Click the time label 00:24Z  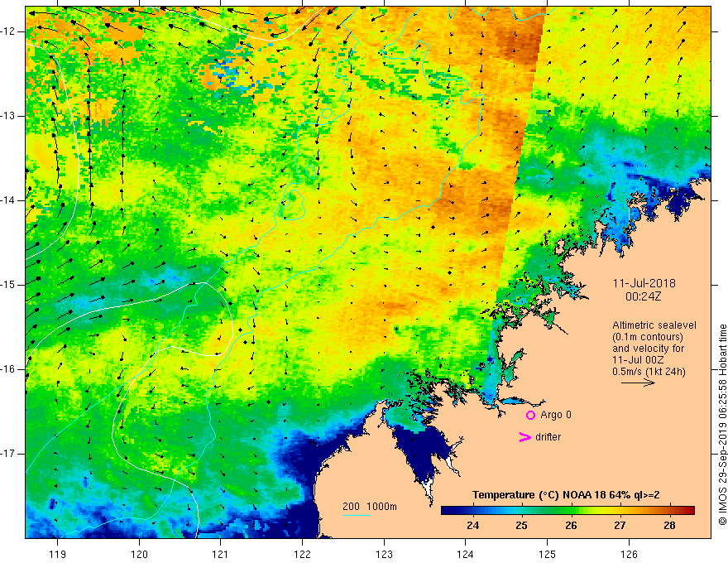[x=643, y=296]
